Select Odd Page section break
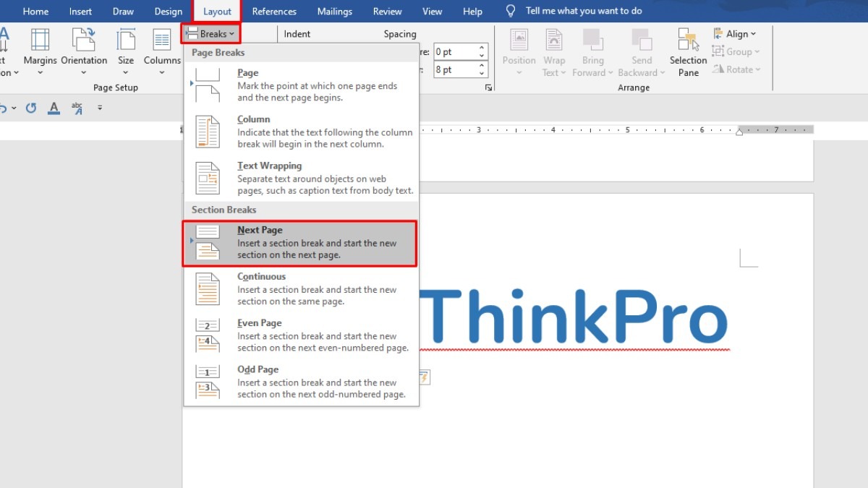868x488 pixels. (302, 381)
